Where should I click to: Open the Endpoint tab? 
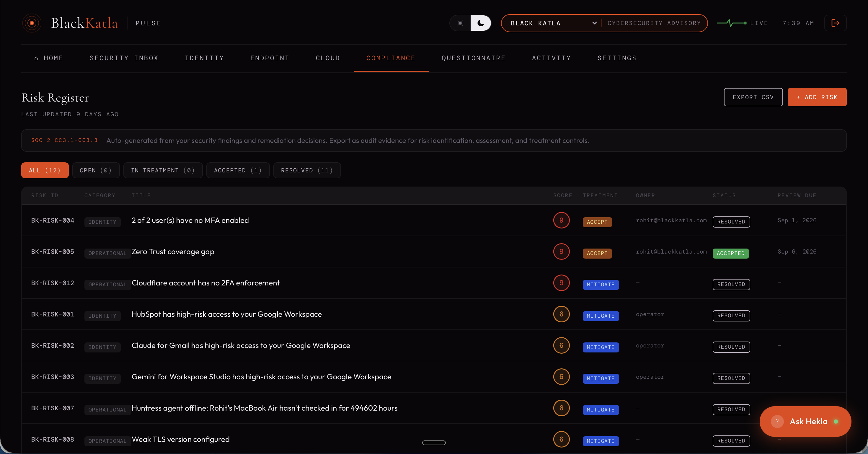pyautogui.click(x=270, y=58)
